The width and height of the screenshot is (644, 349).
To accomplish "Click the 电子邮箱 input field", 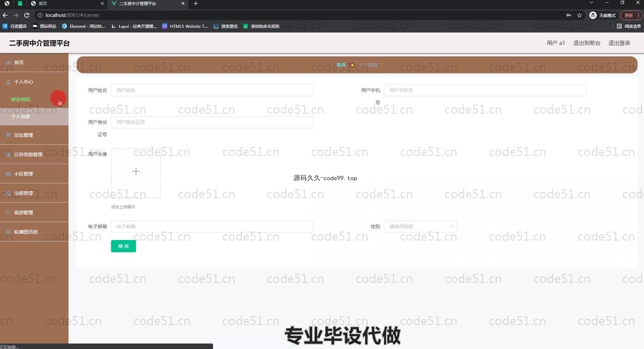I will tap(212, 227).
